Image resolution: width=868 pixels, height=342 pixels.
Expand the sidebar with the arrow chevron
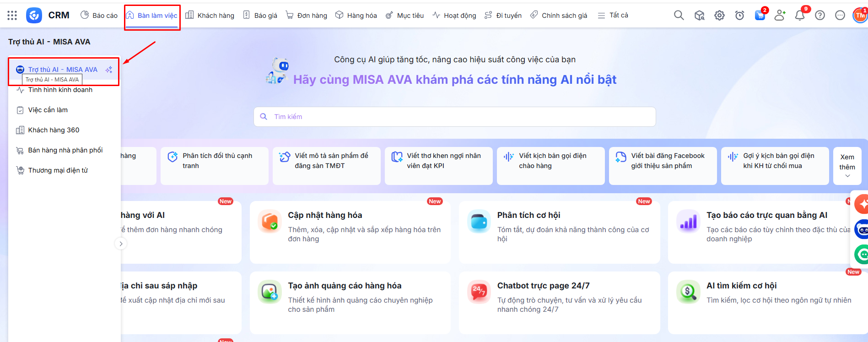coord(121,244)
